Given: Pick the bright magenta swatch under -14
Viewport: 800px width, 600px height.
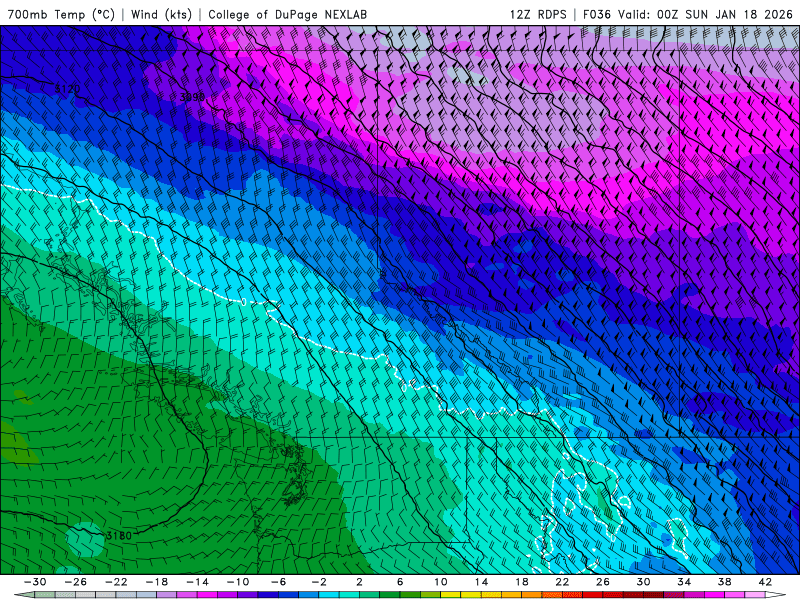Looking at the screenshot, I should (x=208, y=595).
